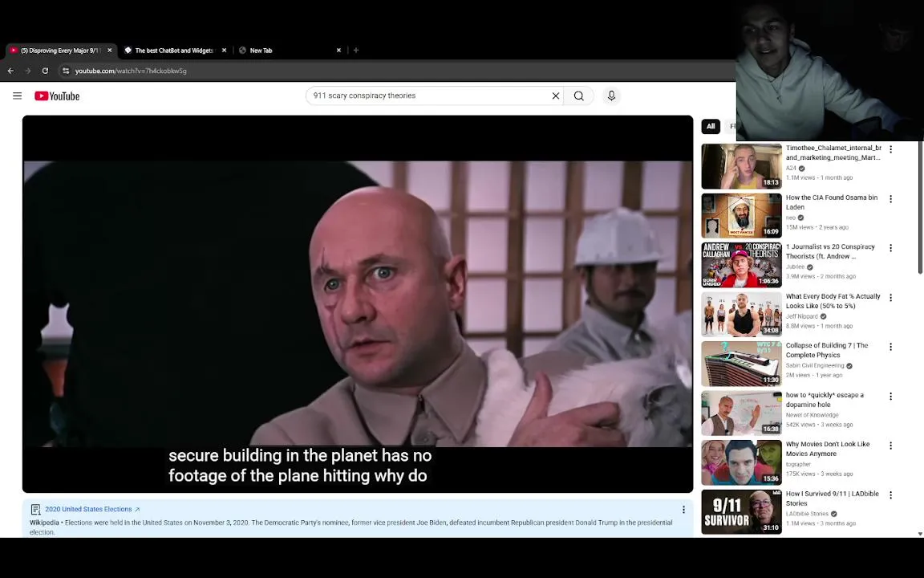
Task: Click the Building 7 11:30 thumbnail
Action: [741, 364]
